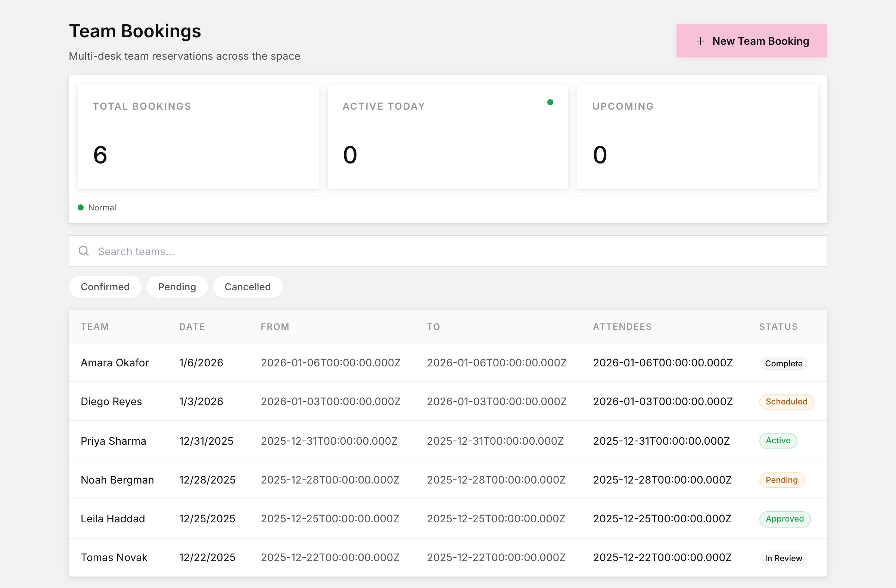Click the date 1/3/2026
896x588 pixels.
pos(201,402)
